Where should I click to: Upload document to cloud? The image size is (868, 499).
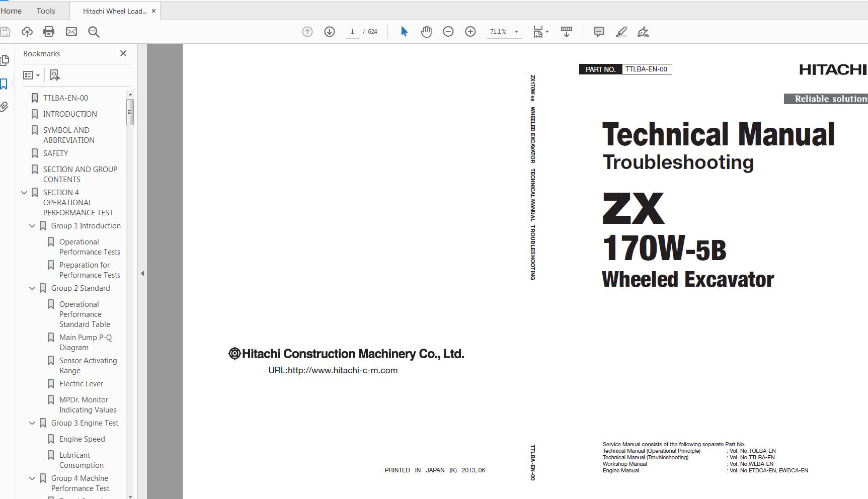pyautogui.click(x=27, y=31)
